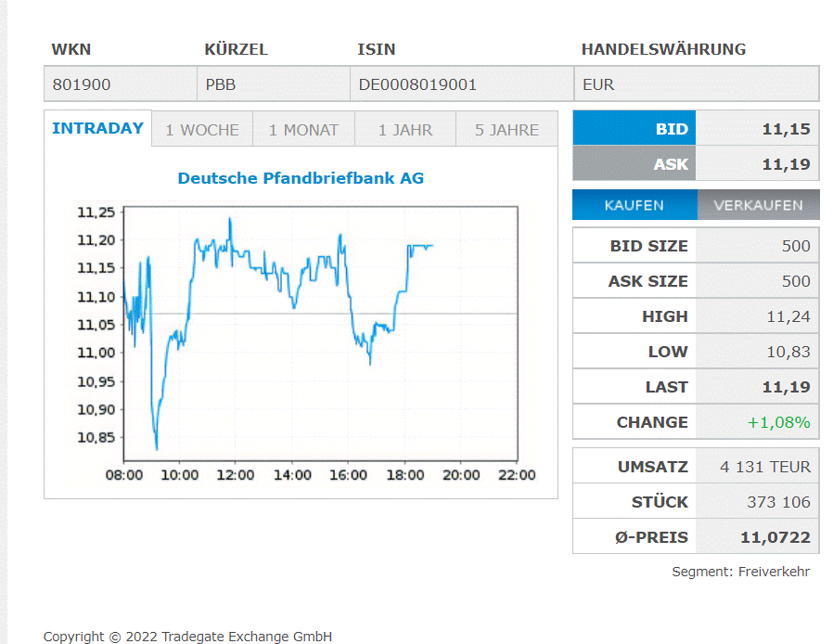
Task: Click the blue BID label
Action: click(x=634, y=128)
